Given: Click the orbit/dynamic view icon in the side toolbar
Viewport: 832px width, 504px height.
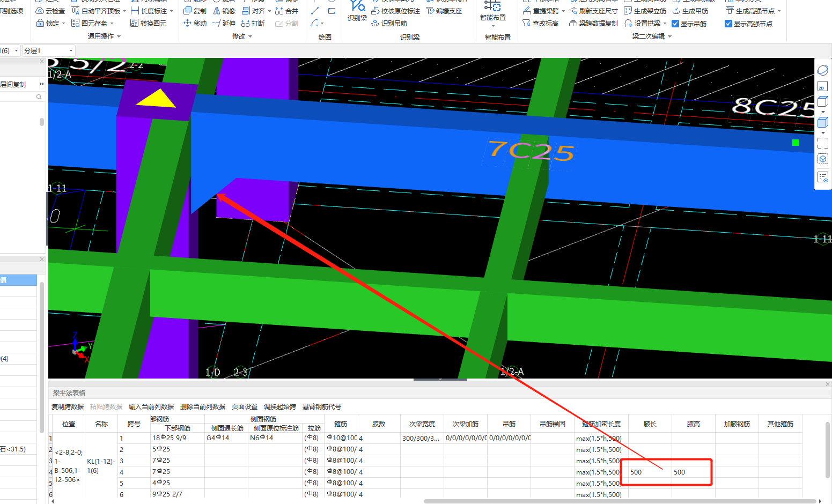Looking at the screenshot, I should click(822, 70).
